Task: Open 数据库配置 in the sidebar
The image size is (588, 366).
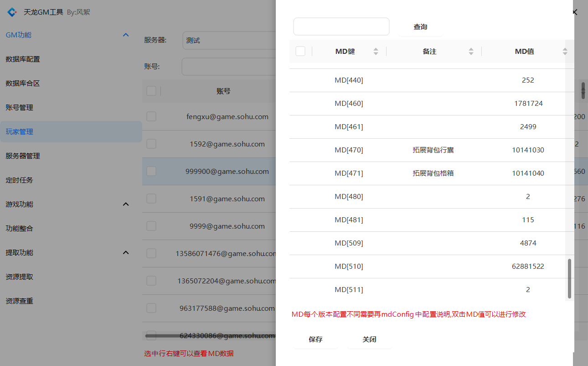Action: 23,59
